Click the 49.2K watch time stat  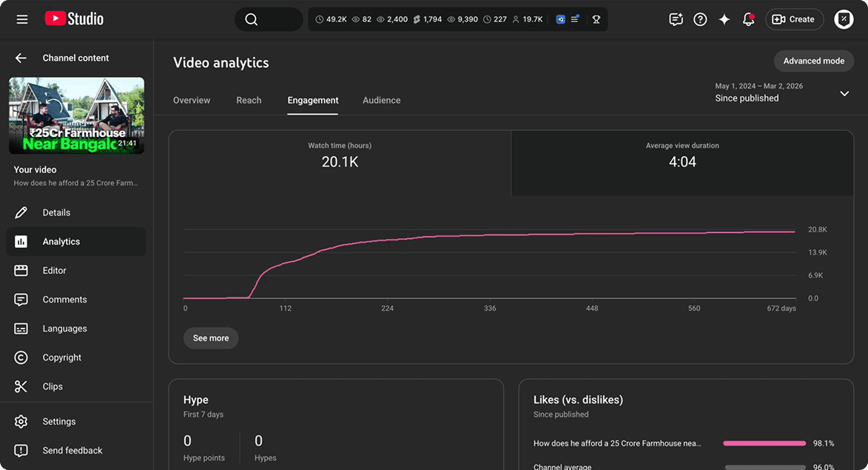tap(331, 19)
